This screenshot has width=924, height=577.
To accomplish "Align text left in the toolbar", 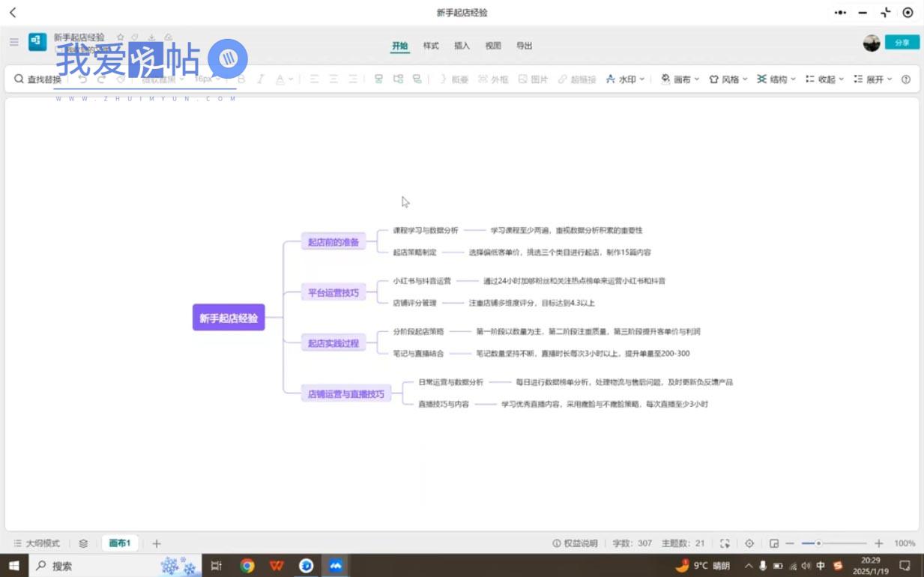I will click(x=314, y=79).
